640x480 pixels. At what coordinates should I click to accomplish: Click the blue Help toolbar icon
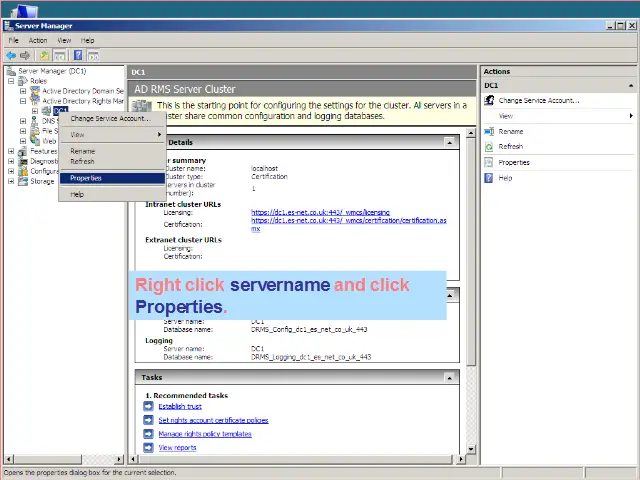coord(76,55)
